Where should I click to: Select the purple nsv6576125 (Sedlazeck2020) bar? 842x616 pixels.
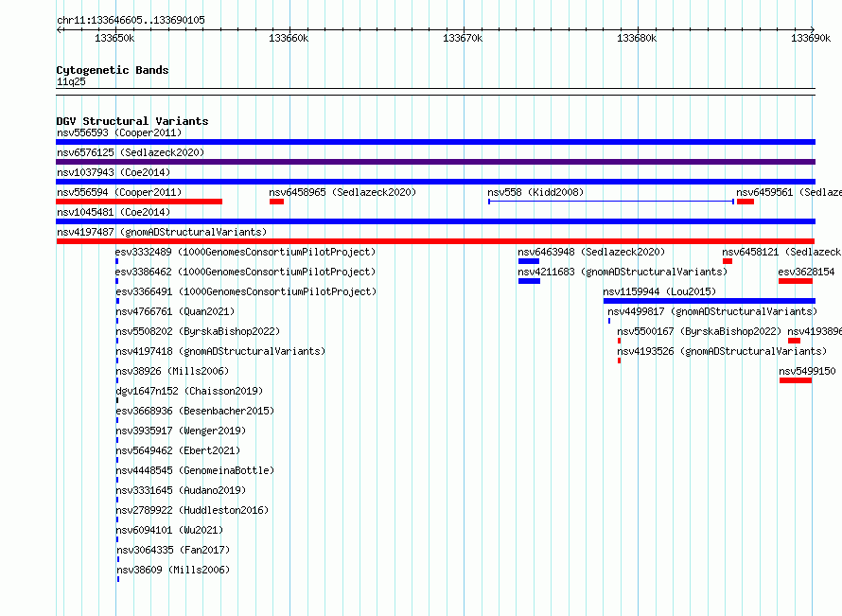click(435, 162)
